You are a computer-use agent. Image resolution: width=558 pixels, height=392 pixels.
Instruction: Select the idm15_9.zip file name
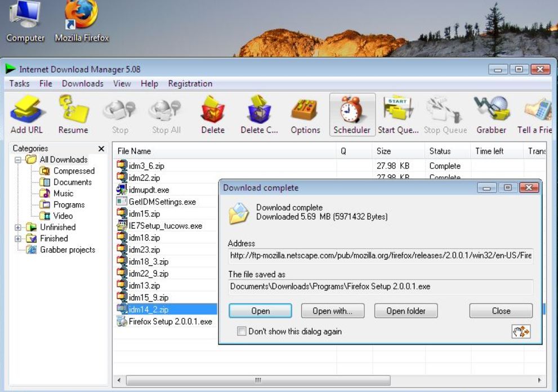[149, 297]
